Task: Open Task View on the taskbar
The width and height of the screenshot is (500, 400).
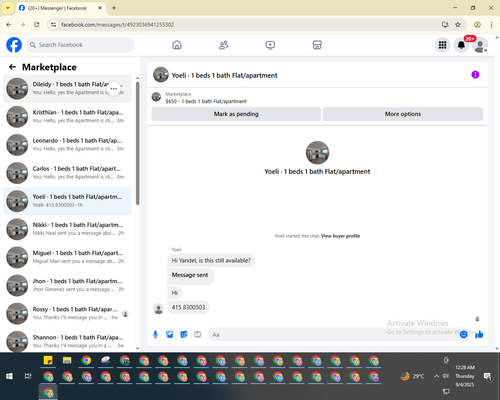Action: (28, 376)
